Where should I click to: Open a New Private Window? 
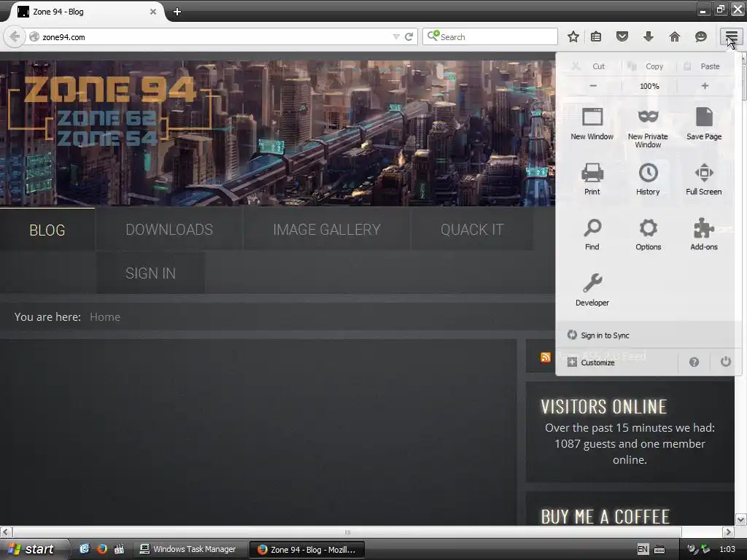pos(648,127)
